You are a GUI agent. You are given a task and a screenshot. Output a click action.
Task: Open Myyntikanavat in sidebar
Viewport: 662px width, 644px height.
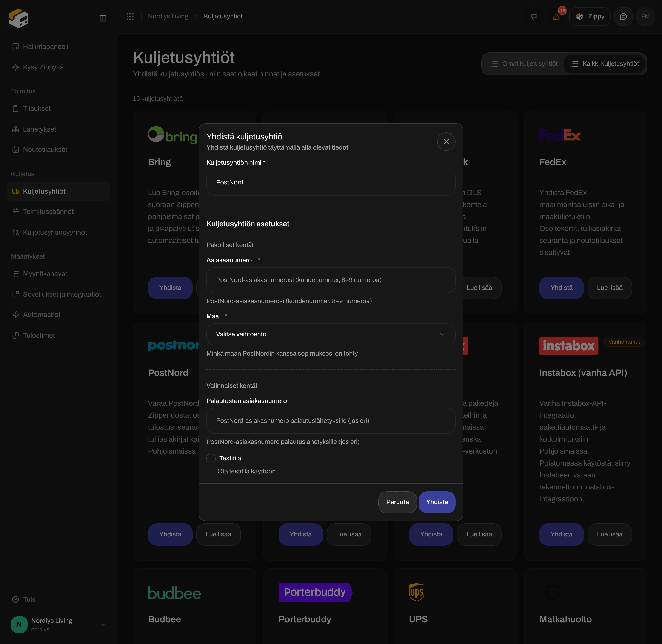tap(59, 274)
